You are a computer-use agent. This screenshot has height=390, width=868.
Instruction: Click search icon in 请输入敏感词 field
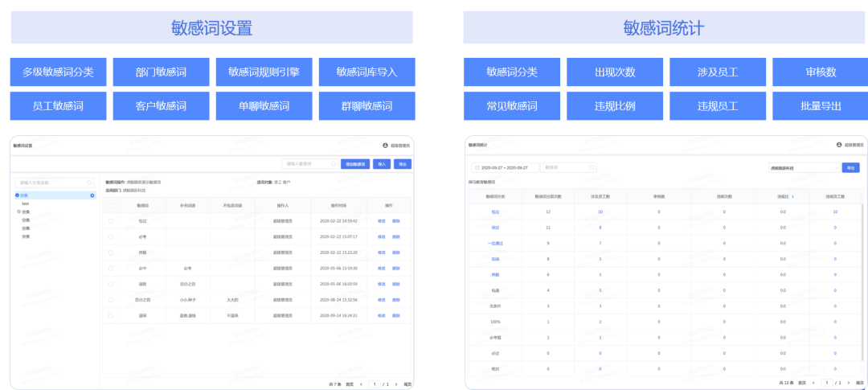[x=333, y=164]
